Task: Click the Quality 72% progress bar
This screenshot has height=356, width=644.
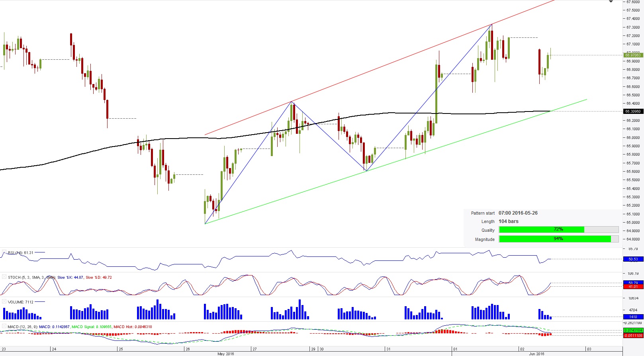Action: tap(559, 229)
